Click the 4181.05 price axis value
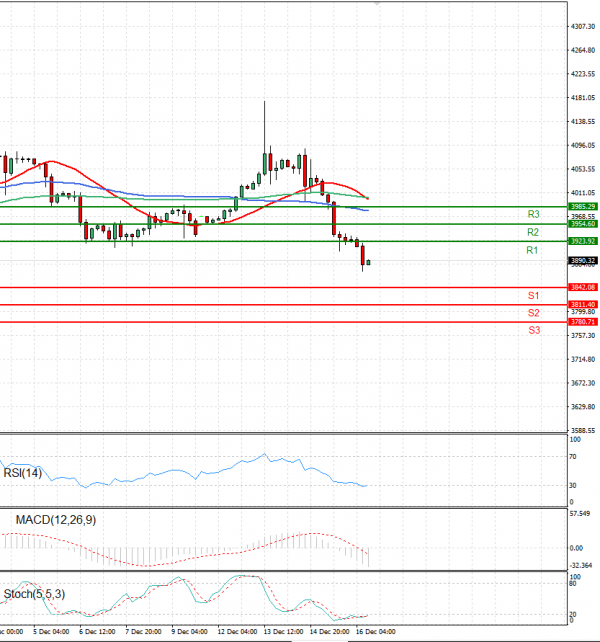600x642 pixels. point(583,98)
